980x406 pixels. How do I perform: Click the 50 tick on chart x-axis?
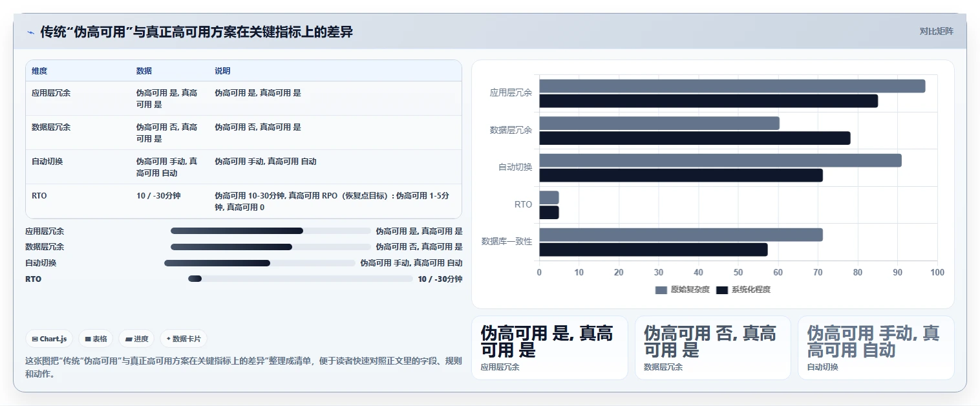pyautogui.click(x=738, y=272)
